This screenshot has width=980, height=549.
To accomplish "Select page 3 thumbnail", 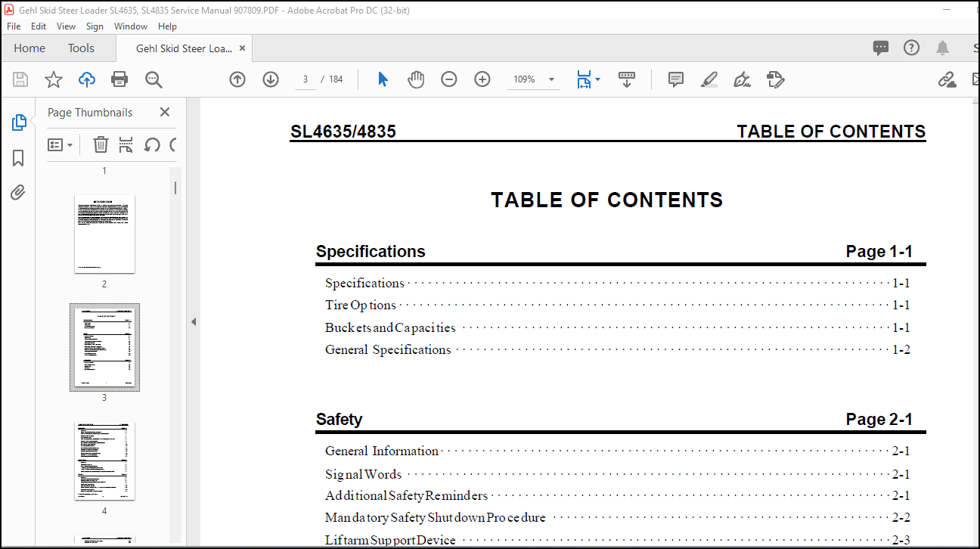I will (x=104, y=348).
